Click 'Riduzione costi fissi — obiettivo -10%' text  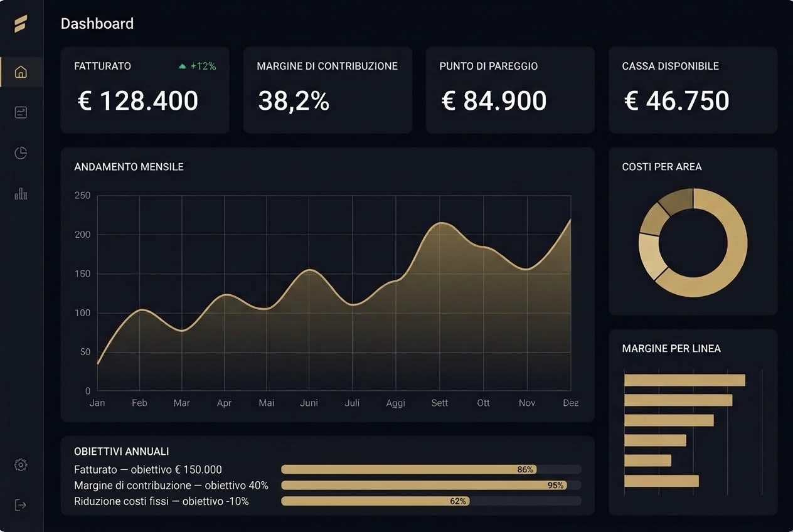coord(161,501)
